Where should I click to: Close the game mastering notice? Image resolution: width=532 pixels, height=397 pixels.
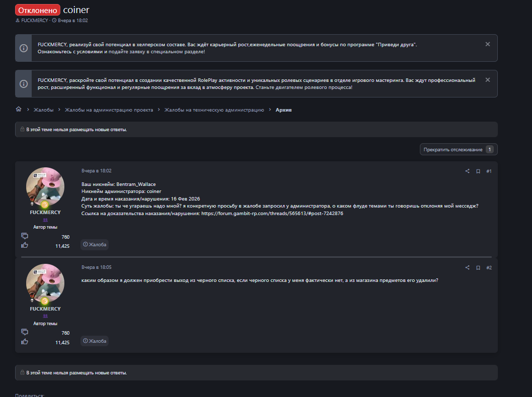tap(487, 80)
